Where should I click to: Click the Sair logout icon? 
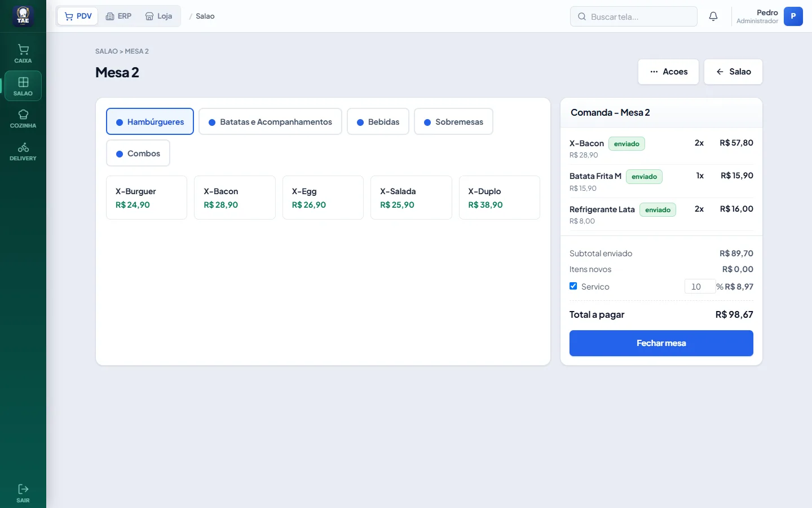[23, 489]
